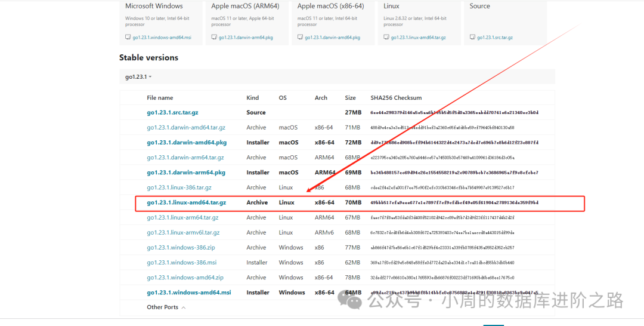Click the download icon in the Apple macOS x86-64 card
Image resolution: width=644 pixels, height=326 pixels.
tap(300, 37)
